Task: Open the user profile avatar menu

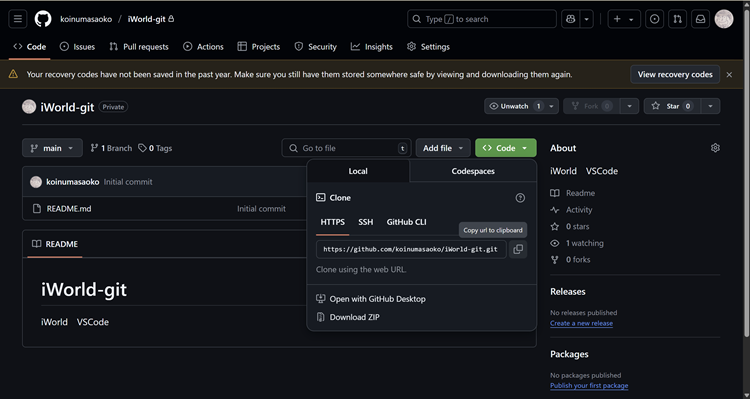Action: pyautogui.click(x=724, y=19)
